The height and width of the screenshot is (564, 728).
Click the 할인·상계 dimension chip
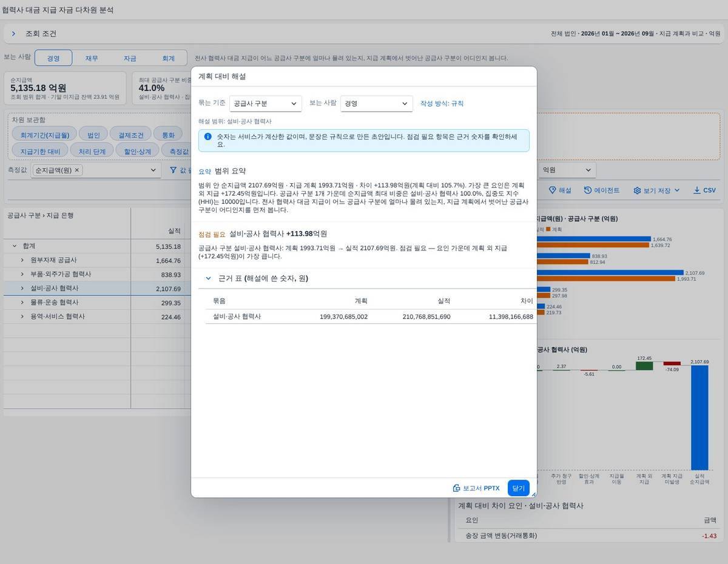(138, 151)
